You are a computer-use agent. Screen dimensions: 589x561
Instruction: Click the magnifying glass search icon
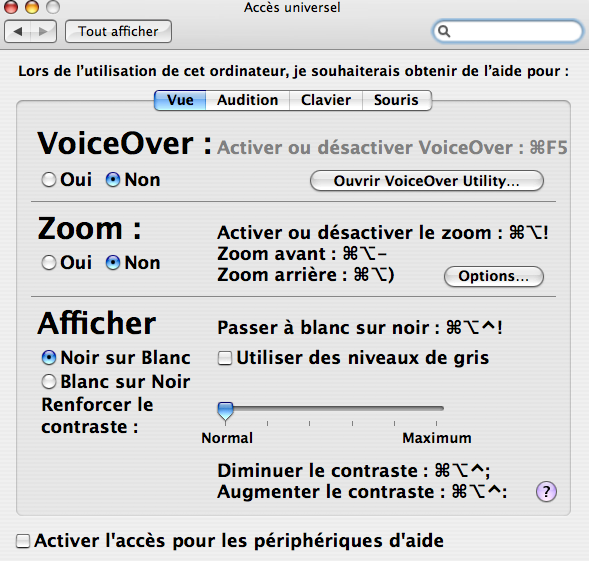coord(444,32)
